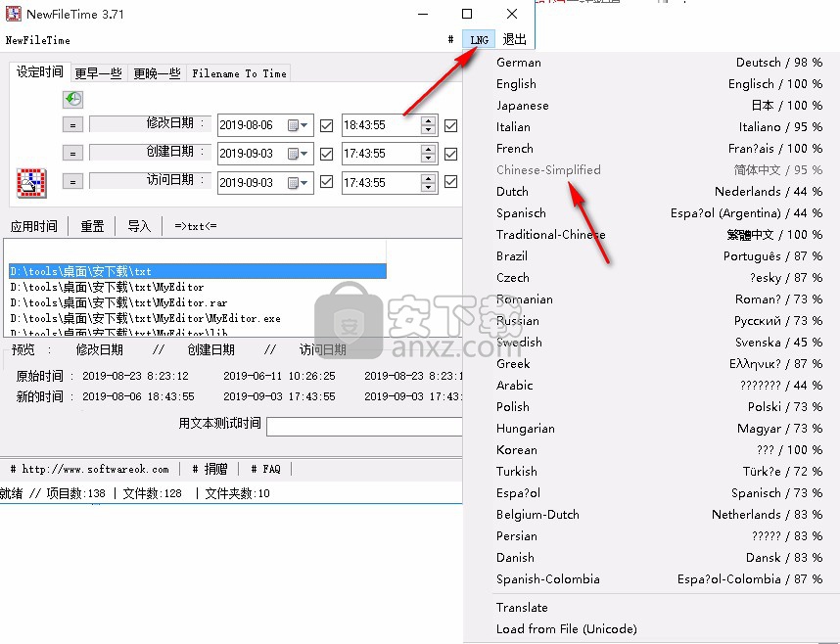
Task: Select the D:\tools\桌面\安下载\txt list row
Action: point(198,271)
